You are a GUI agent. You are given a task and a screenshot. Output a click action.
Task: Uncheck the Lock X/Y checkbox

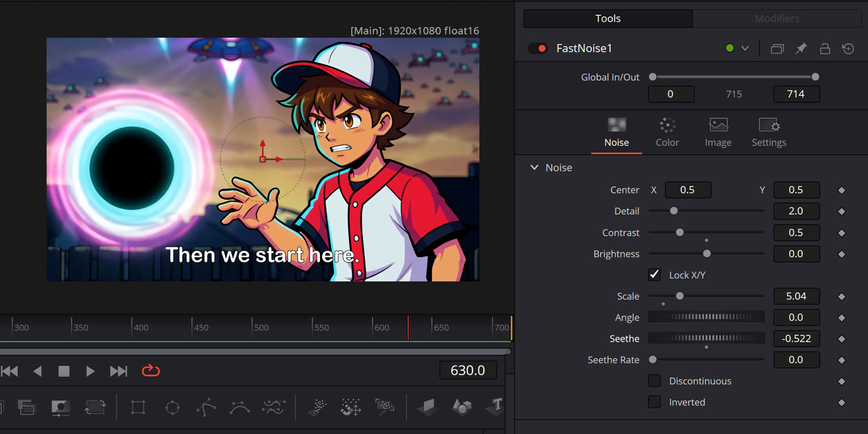[x=654, y=275]
